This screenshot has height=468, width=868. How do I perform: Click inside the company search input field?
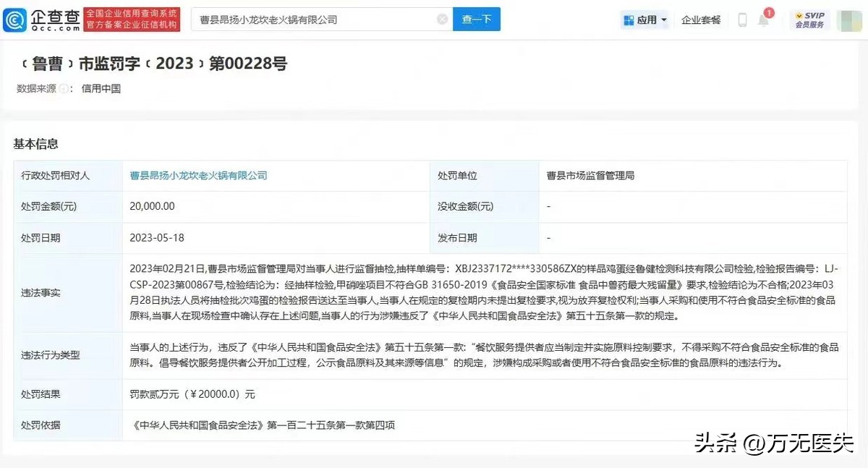click(311, 20)
